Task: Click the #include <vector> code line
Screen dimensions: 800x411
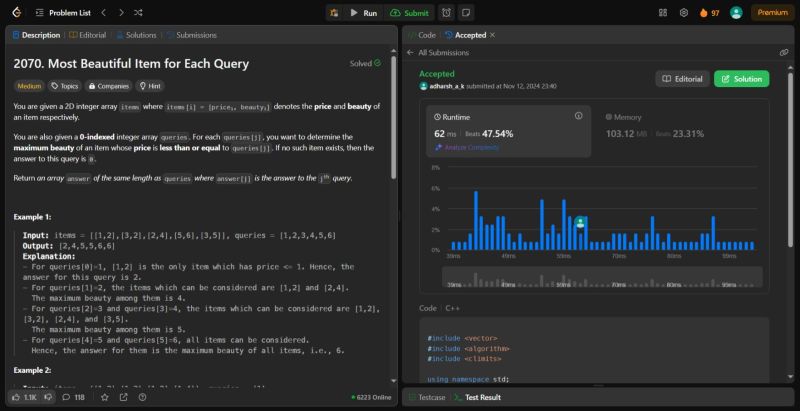Action: 463,338
